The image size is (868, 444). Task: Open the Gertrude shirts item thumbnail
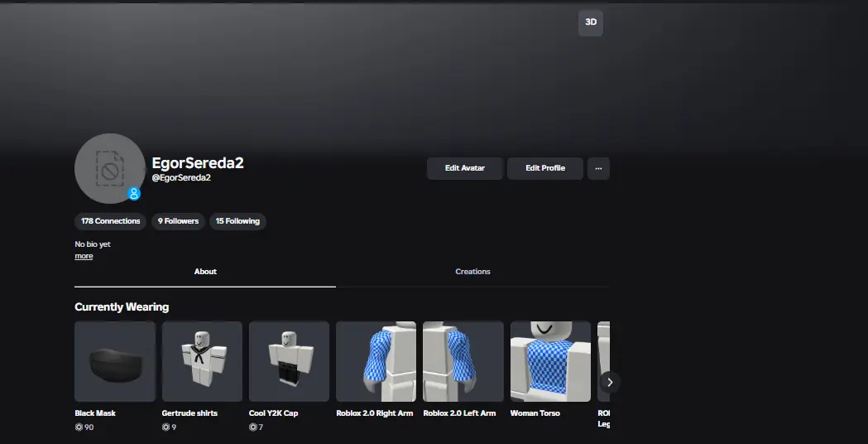202,362
